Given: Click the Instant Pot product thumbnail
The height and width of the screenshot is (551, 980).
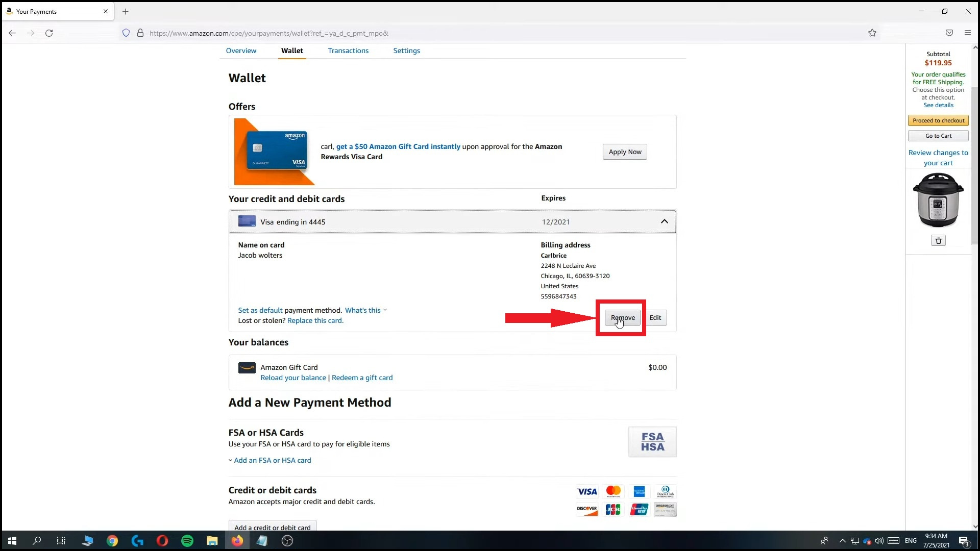Looking at the screenshot, I should point(938,200).
